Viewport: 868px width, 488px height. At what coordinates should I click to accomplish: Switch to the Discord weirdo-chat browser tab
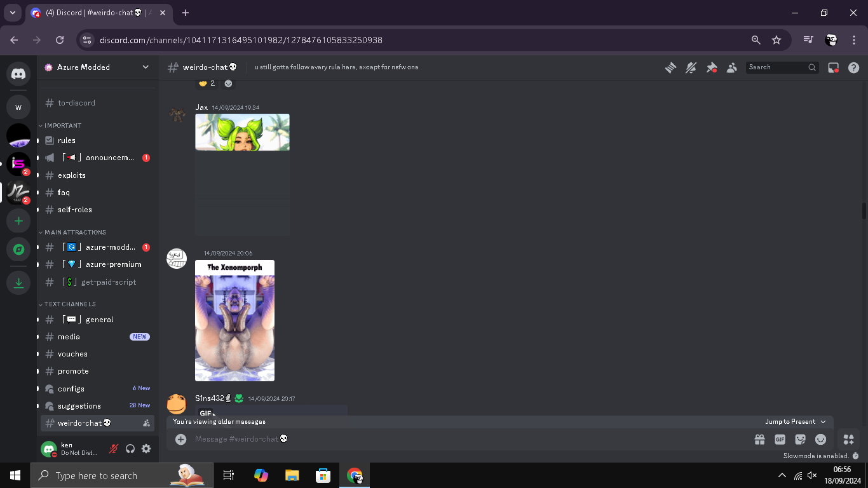click(98, 13)
